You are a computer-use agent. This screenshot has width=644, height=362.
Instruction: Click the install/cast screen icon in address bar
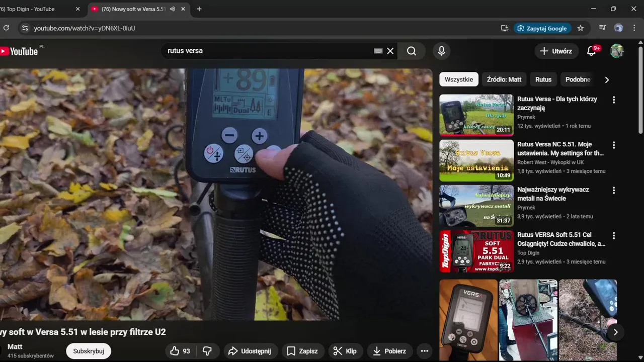505,28
